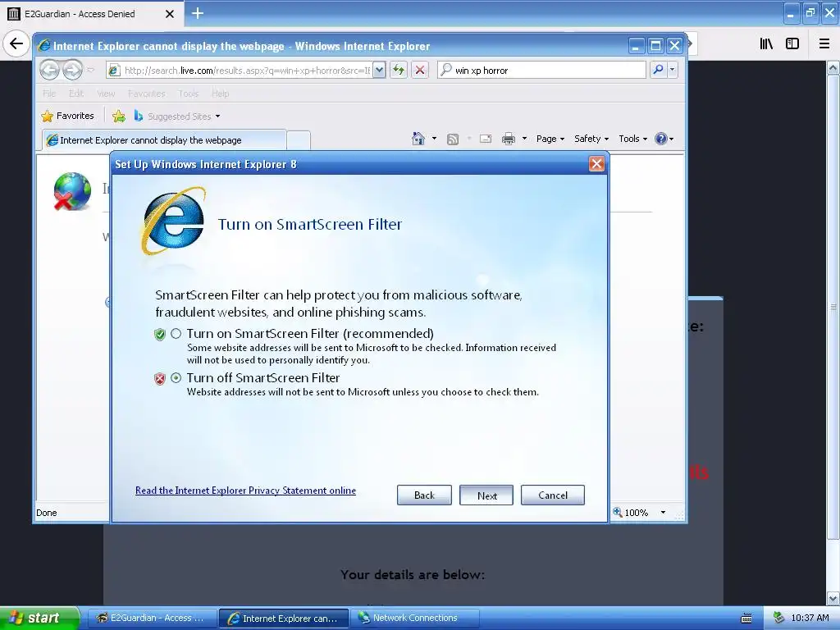Cancel the Internet Explorer 8 setup

pos(553,495)
